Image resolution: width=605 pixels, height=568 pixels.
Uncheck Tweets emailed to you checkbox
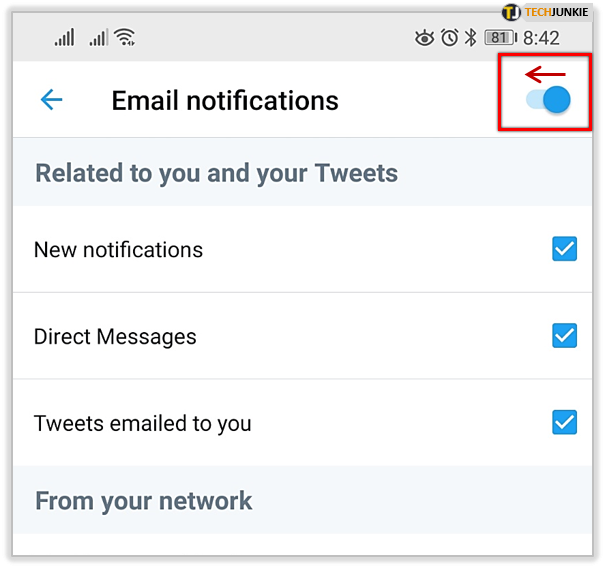[564, 422]
